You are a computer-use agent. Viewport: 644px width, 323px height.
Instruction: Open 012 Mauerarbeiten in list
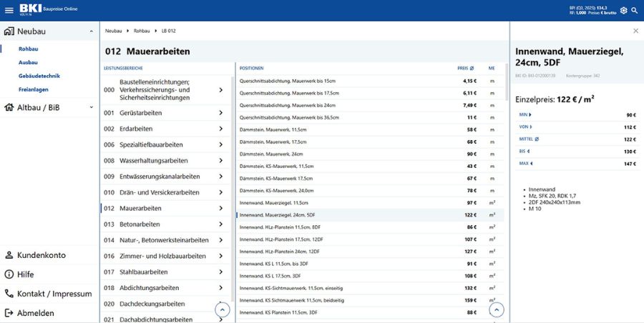point(165,208)
